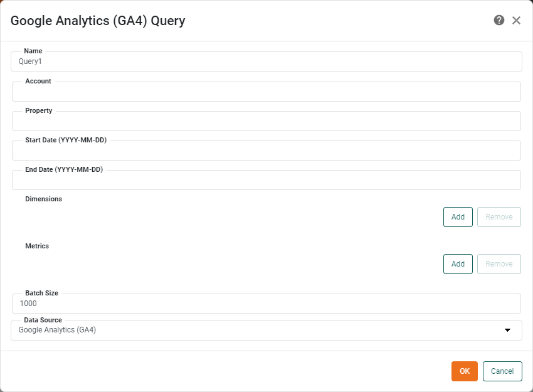
Task: Add a new dimension to the query
Action: pyautogui.click(x=457, y=216)
